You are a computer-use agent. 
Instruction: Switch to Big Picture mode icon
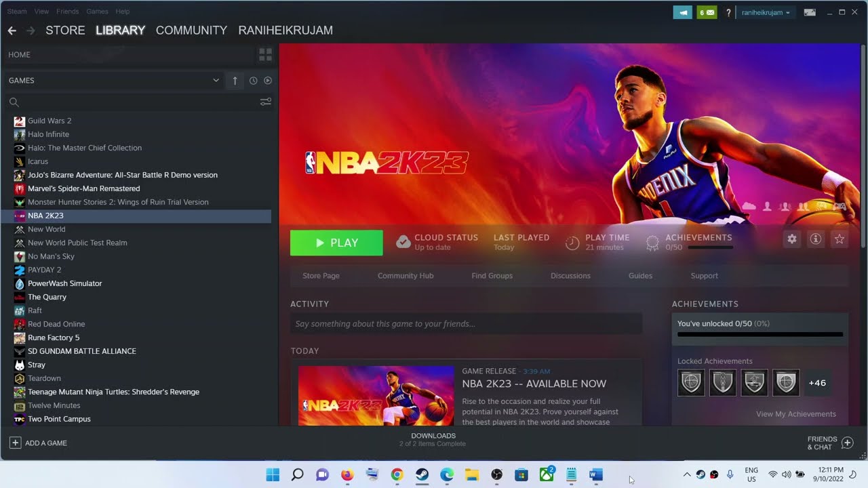tap(810, 12)
